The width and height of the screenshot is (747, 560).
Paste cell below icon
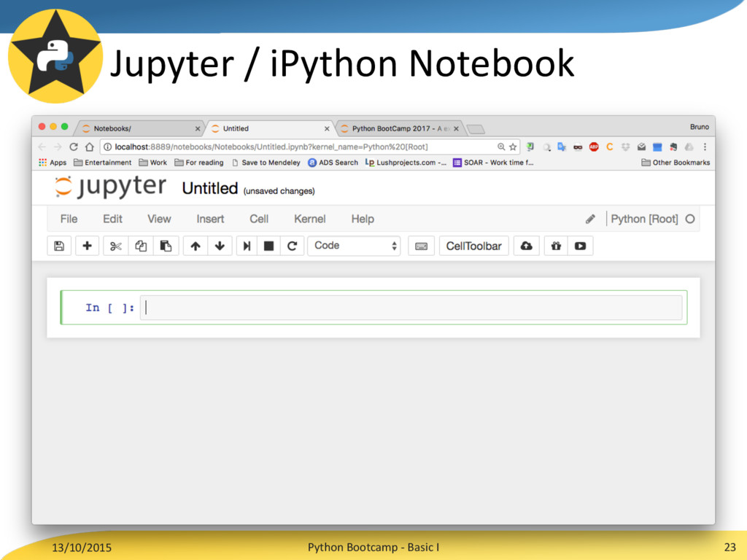(166, 246)
